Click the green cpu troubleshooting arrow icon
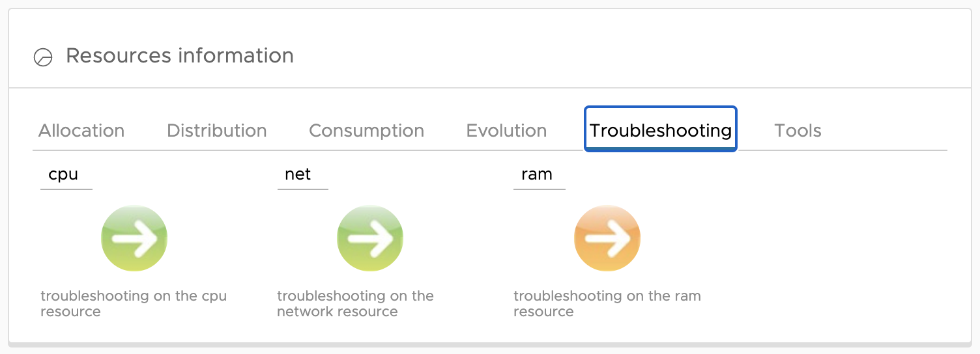 point(134,238)
